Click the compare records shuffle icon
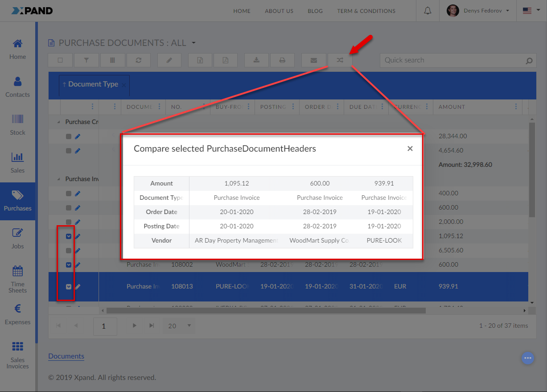The height and width of the screenshot is (392, 547). click(340, 60)
